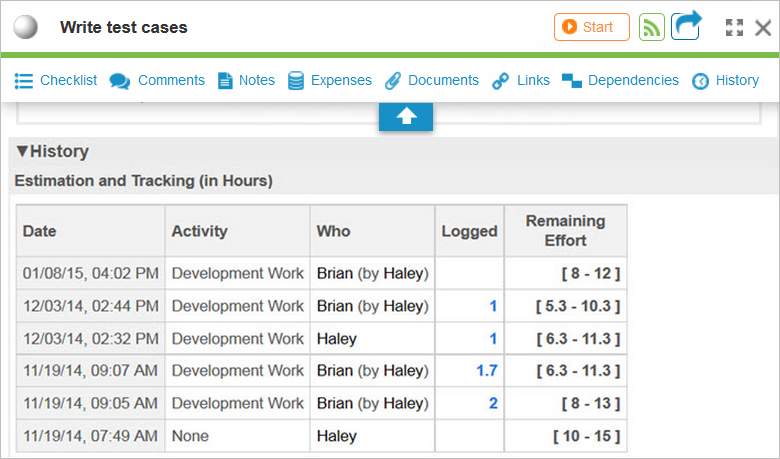Collapse the History section header
780x459 pixels.
click(x=53, y=152)
